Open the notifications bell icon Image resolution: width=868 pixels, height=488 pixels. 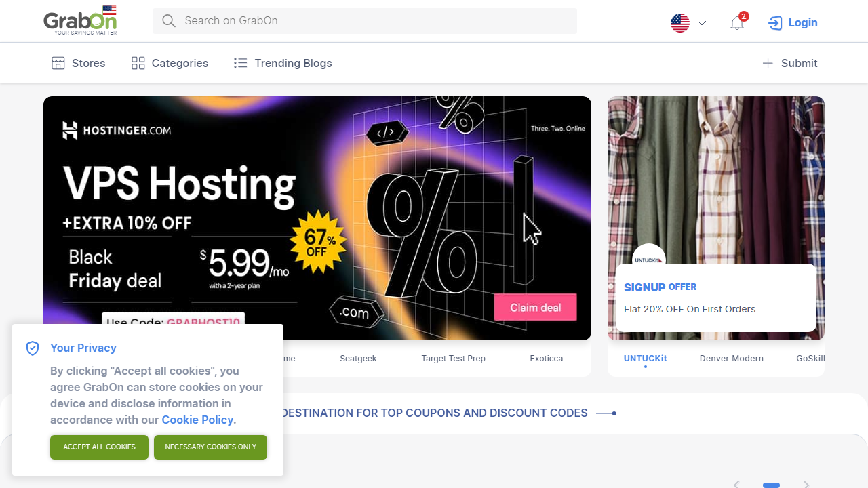[737, 23]
